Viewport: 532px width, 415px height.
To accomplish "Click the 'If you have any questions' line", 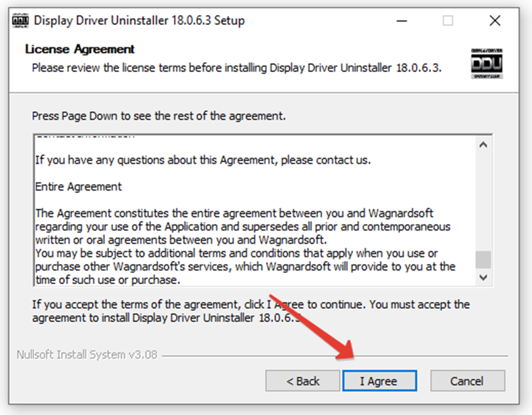I will click(203, 160).
